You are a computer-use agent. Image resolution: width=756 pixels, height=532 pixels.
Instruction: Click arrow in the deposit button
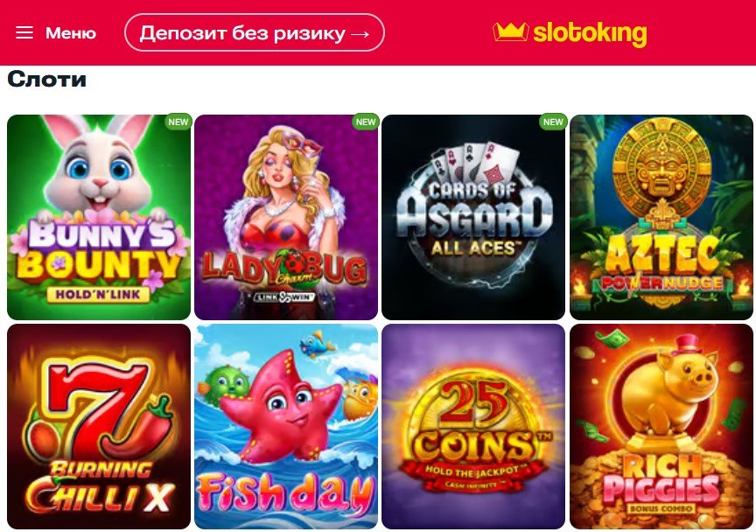[x=360, y=34]
